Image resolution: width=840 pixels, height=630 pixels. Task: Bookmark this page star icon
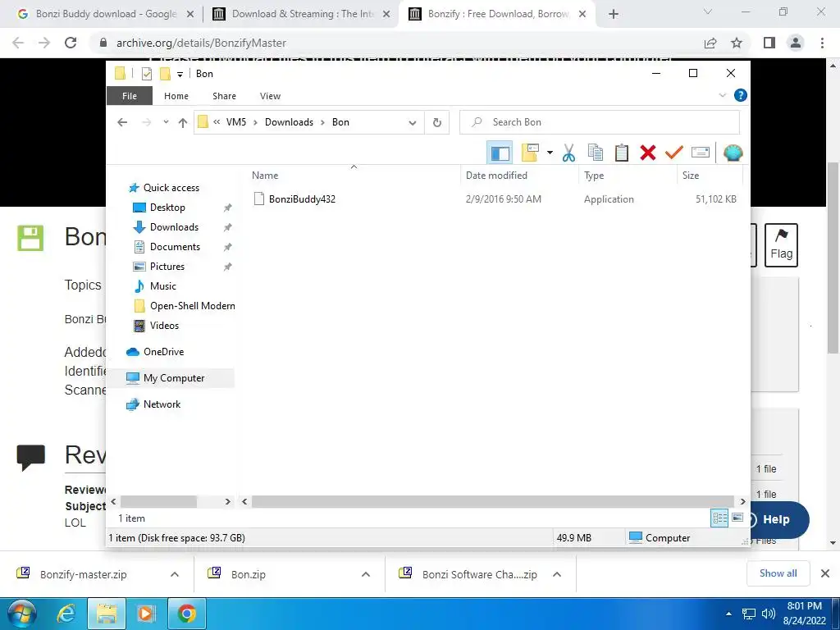[737, 43]
